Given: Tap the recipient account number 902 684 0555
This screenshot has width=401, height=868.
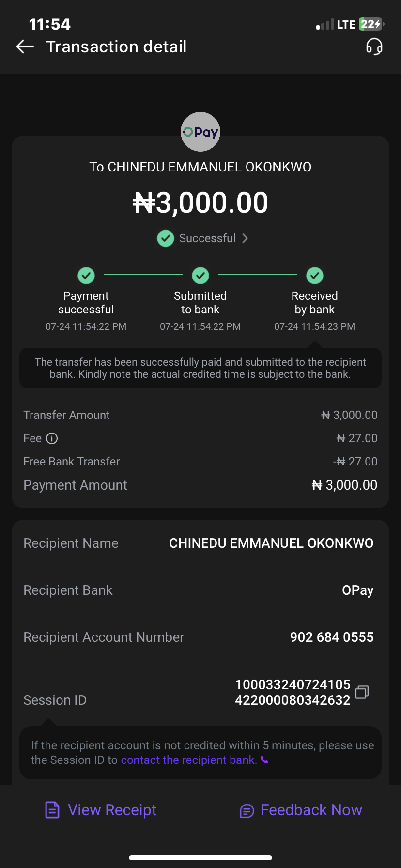Looking at the screenshot, I should click(x=332, y=637).
